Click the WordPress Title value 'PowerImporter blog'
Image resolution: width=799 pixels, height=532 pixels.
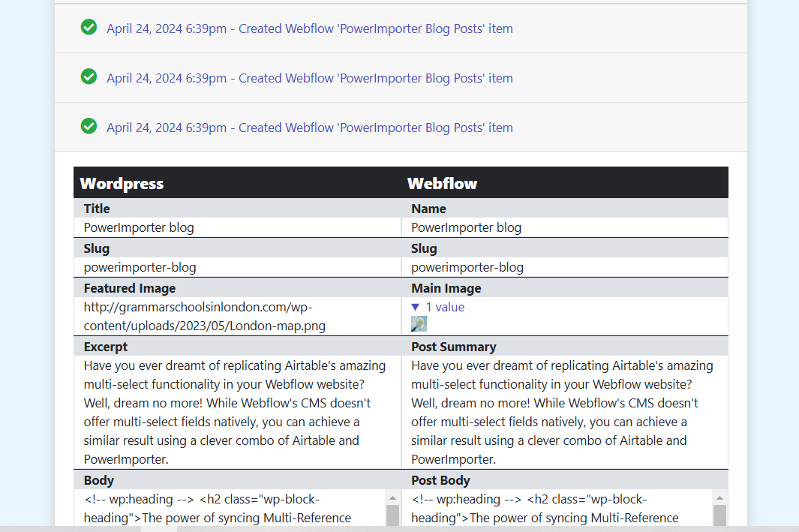139,227
